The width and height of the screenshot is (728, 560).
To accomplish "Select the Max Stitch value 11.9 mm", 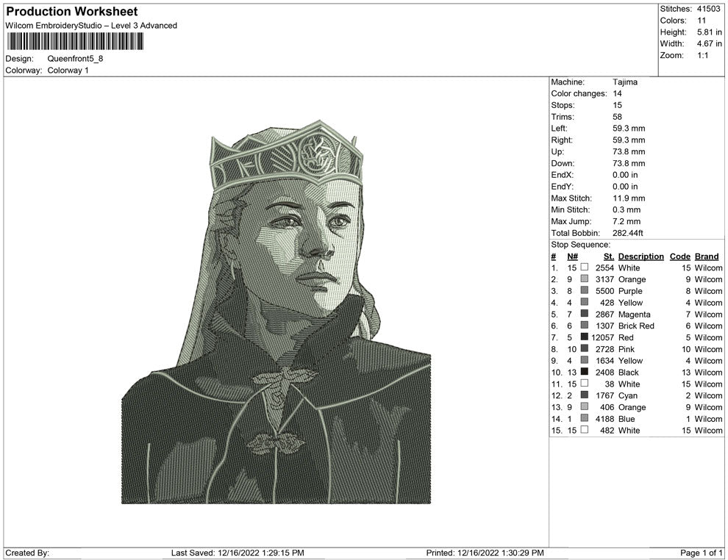I will pos(629,198).
